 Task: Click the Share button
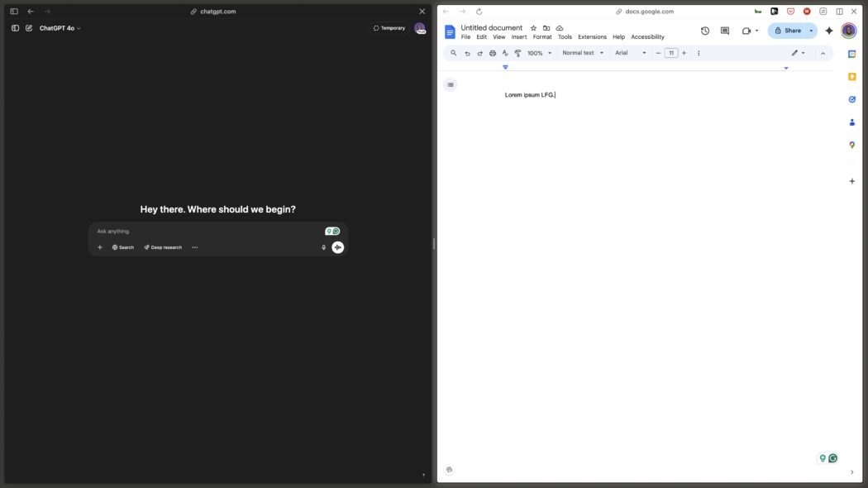tap(790, 30)
